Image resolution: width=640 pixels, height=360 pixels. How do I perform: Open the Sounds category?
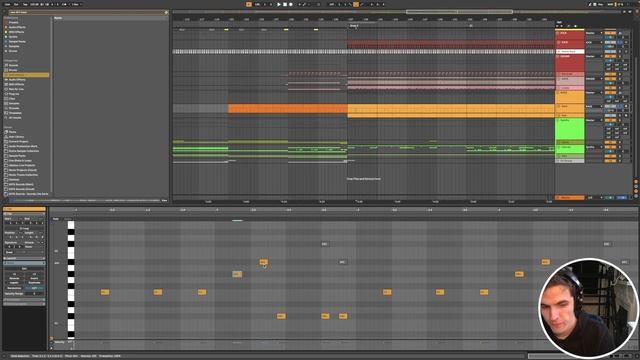click(x=13, y=65)
